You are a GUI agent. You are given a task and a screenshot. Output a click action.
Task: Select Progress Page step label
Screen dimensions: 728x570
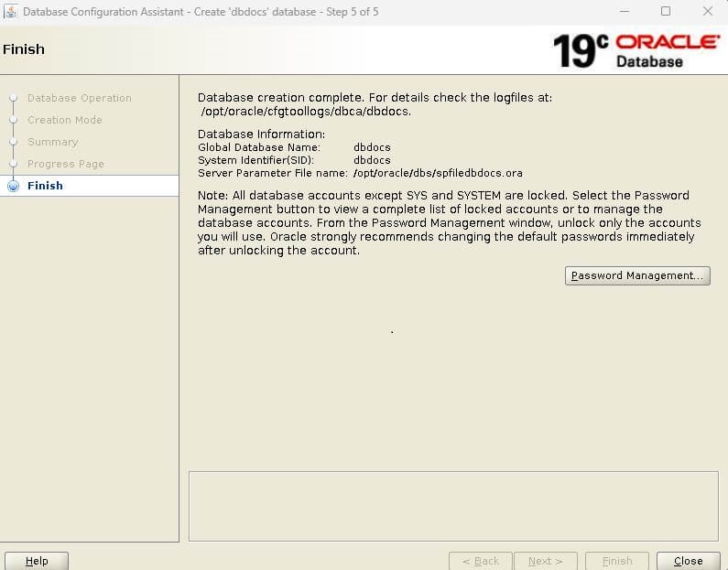(x=65, y=164)
